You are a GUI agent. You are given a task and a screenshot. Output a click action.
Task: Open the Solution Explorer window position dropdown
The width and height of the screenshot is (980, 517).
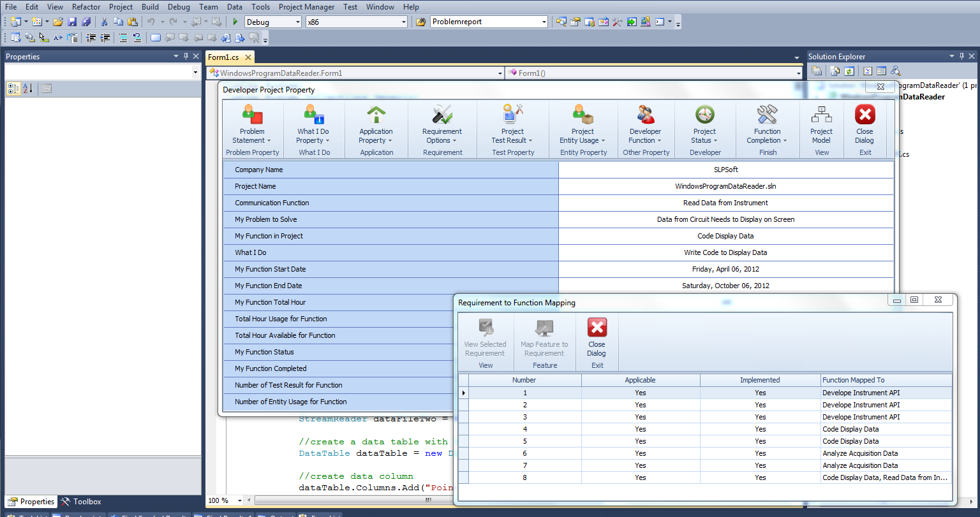(952, 56)
